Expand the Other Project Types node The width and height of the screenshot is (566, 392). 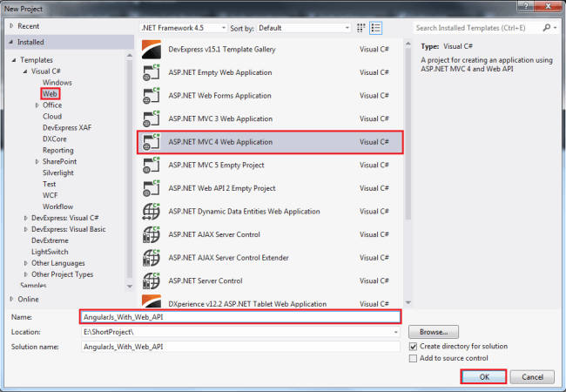coord(25,274)
